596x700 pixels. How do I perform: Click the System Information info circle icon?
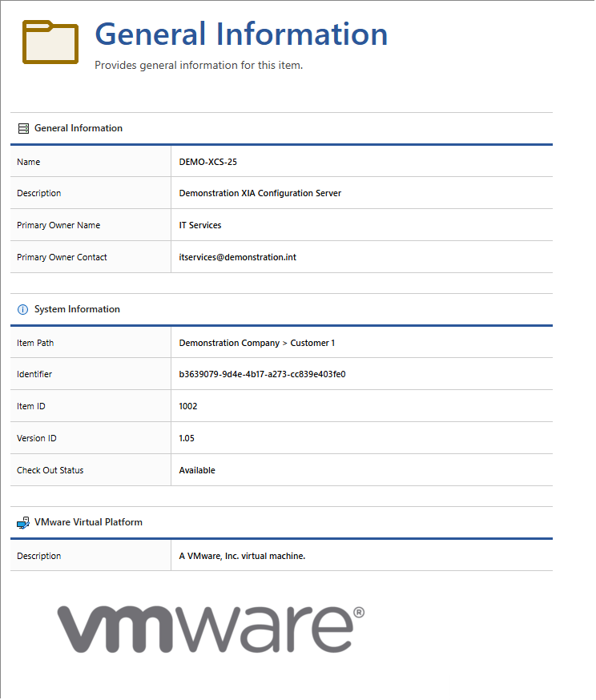click(23, 309)
